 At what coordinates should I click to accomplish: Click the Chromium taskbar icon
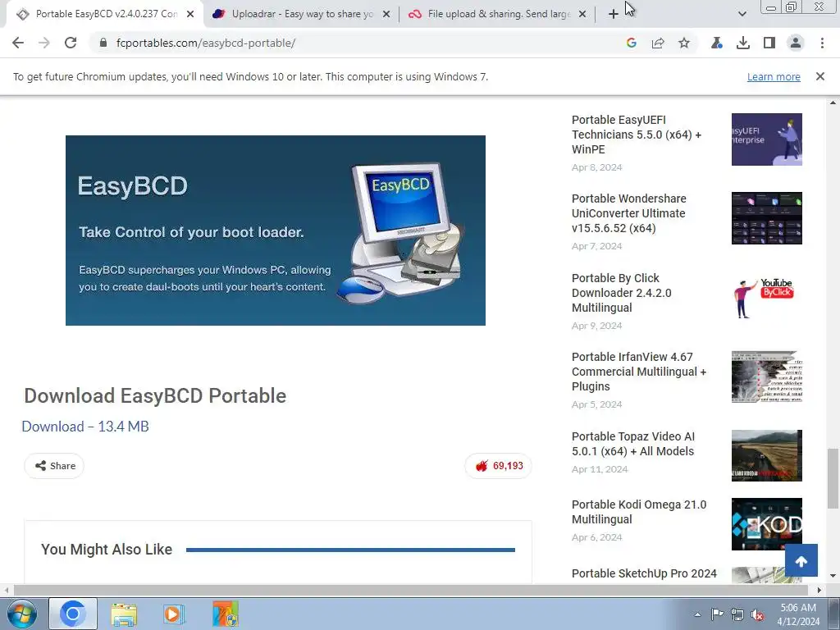73,614
